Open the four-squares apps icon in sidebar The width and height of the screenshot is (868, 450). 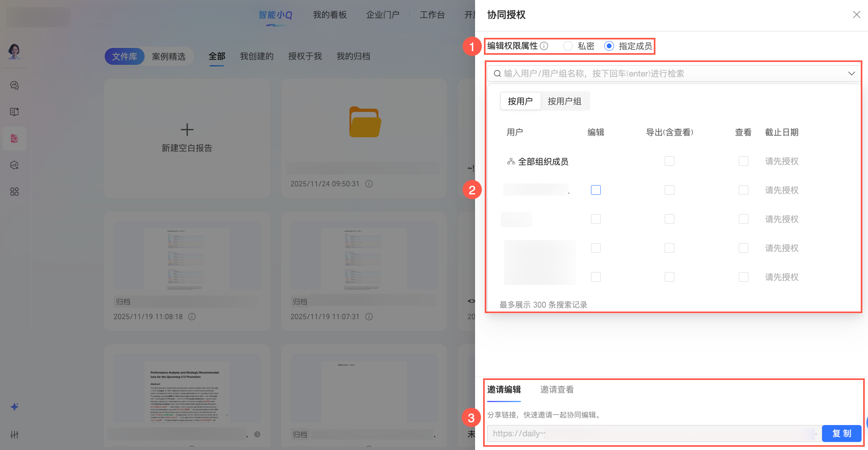(14, 192)
